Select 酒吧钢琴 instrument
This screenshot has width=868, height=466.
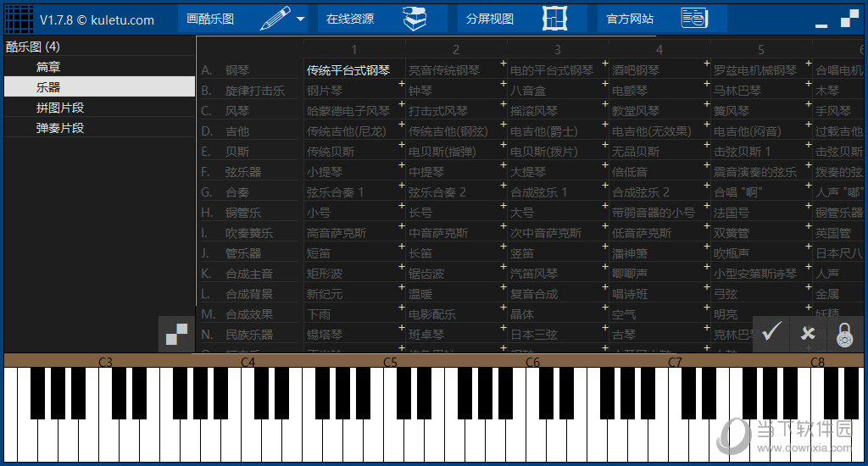(x=636, y=70)
